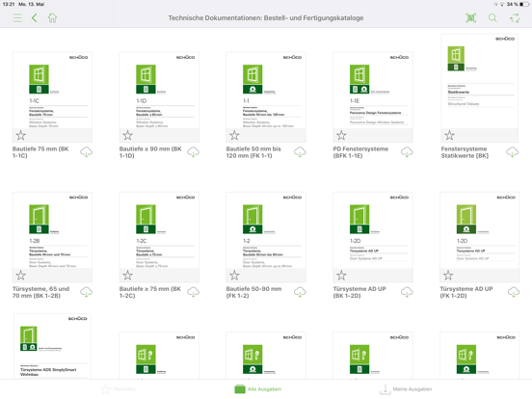
Task: Download Bautiefe 75 mm (BK 1-1C)
Action: tap(86, 152)
